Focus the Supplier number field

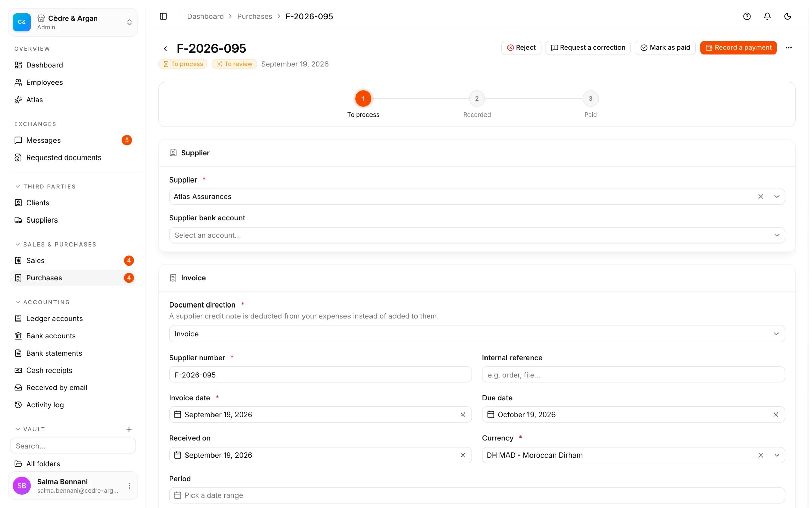(320, 375)
